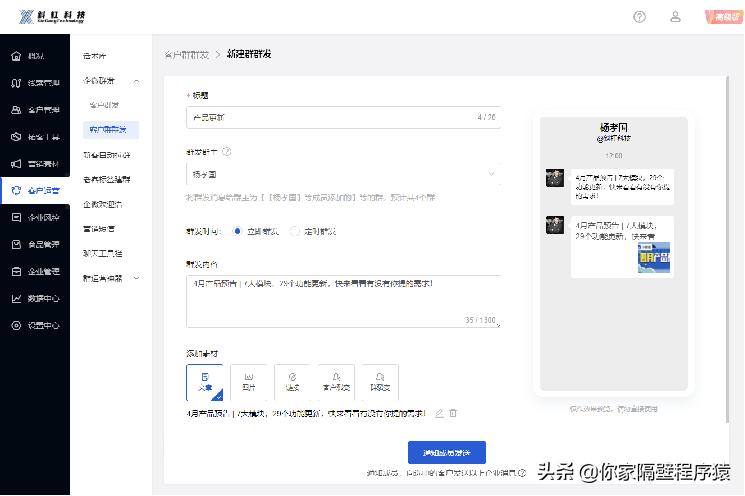This screenshot has height=496, width=745.
Task: Click the map-route icon in dark sidebar
Action: coord(16,83)
